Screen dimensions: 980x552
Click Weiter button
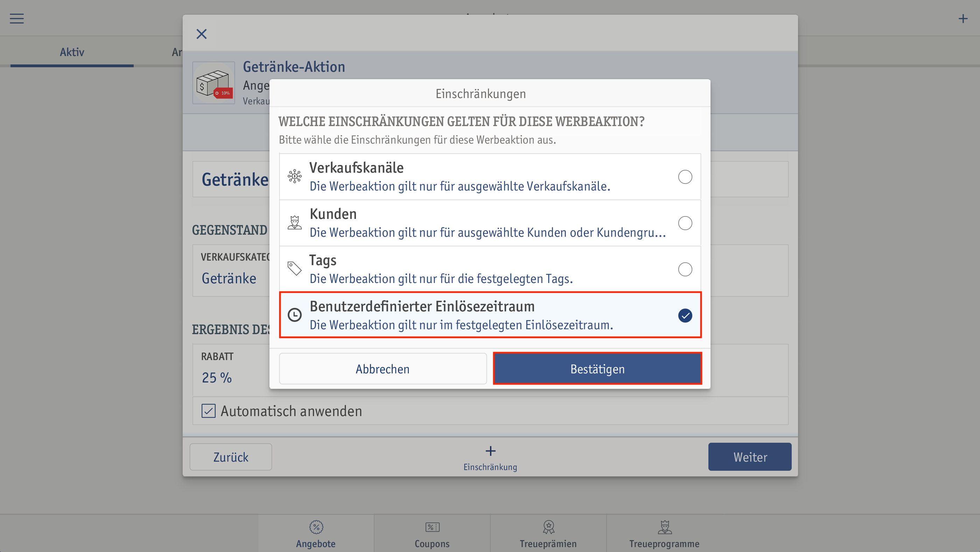pos(750,457)
